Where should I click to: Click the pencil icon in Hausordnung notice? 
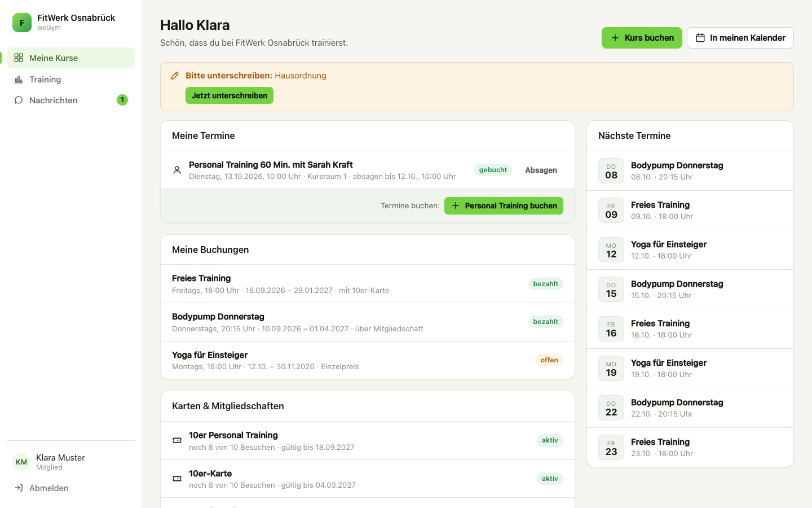(x=175, y=76)
